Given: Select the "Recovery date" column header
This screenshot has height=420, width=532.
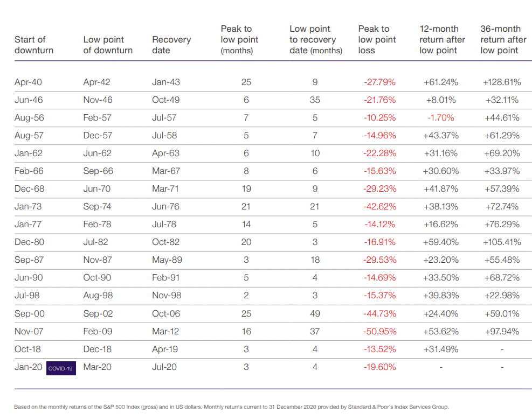Looking at the screenshot, I should 171,45.
